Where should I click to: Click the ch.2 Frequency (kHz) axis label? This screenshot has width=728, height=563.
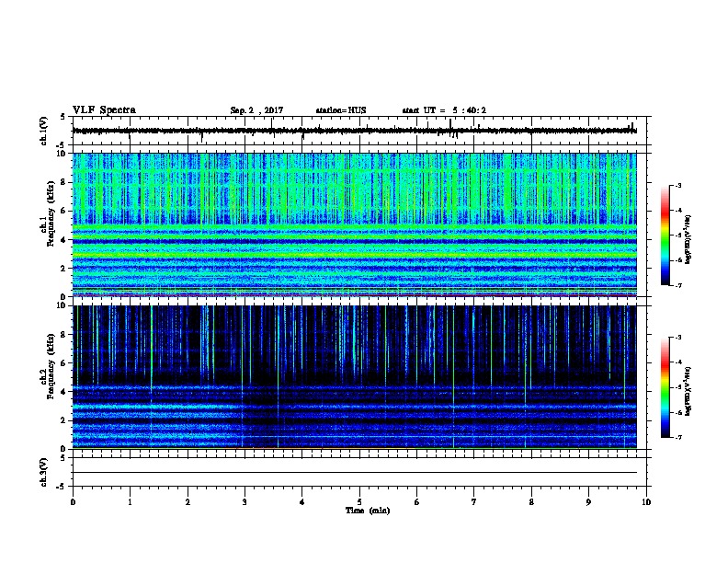(x=47, y=366)
